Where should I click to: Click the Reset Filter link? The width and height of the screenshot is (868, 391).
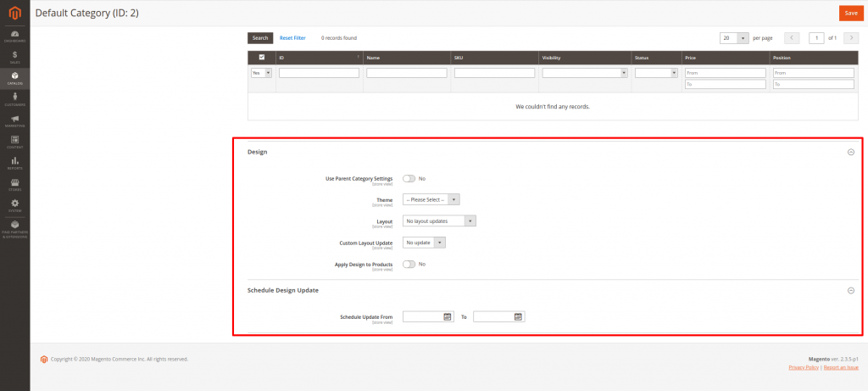(x=292, y=38)
